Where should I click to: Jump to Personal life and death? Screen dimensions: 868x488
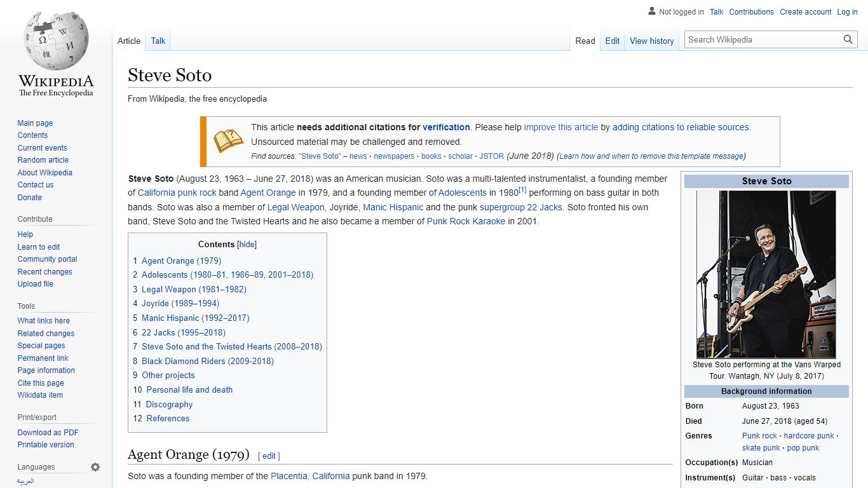click(189, 390)
